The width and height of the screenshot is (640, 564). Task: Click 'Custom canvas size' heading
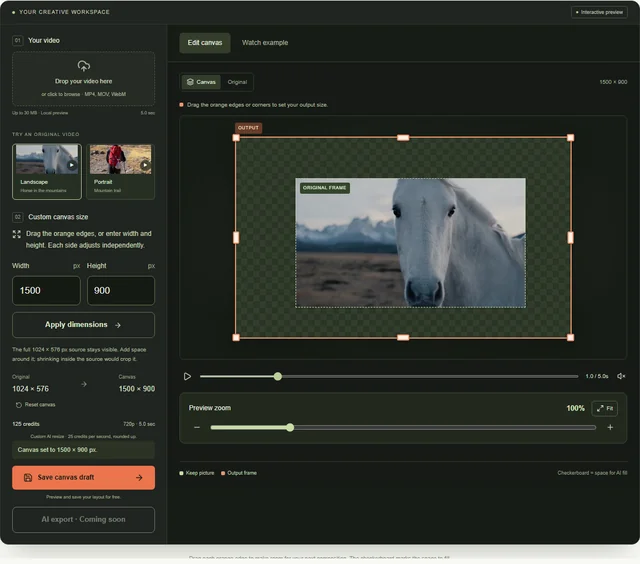58,217
